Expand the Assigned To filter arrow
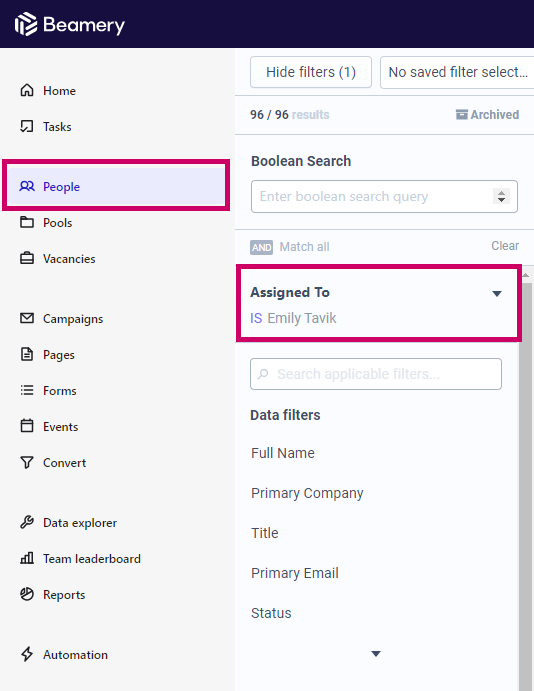The height and width of the screenshot is (691, 534). 497,293
